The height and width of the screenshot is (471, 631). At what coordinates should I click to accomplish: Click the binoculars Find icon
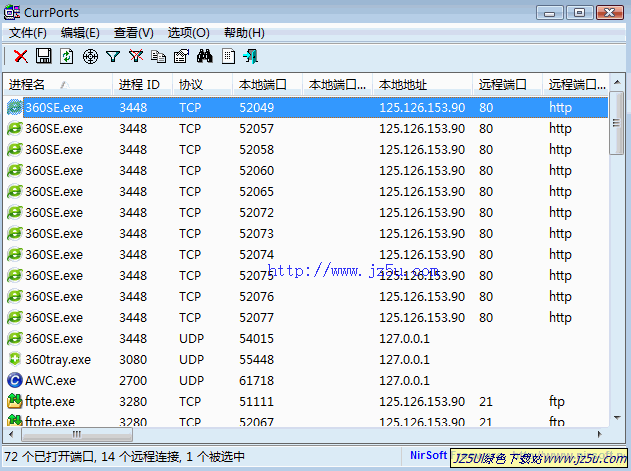click(x=204, y=56)
